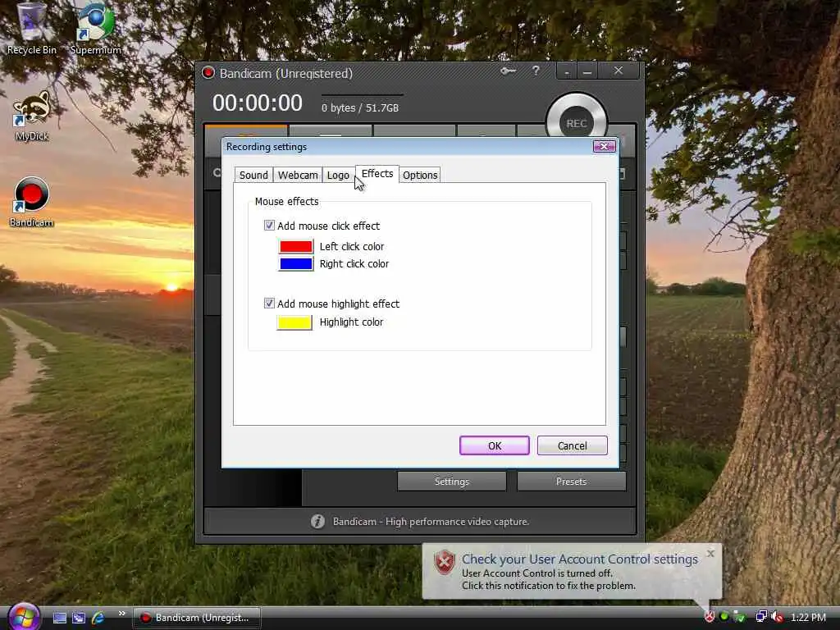Open the Bandicam desktop shortcut
Image resolution: width=840 pixels, height=630 pixels.
tap(32, 203)
